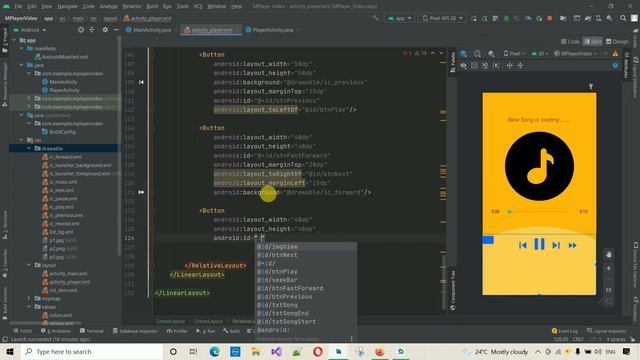Collapse the drawable folder in project tree

pyautogui.click(x=29, y=148)
